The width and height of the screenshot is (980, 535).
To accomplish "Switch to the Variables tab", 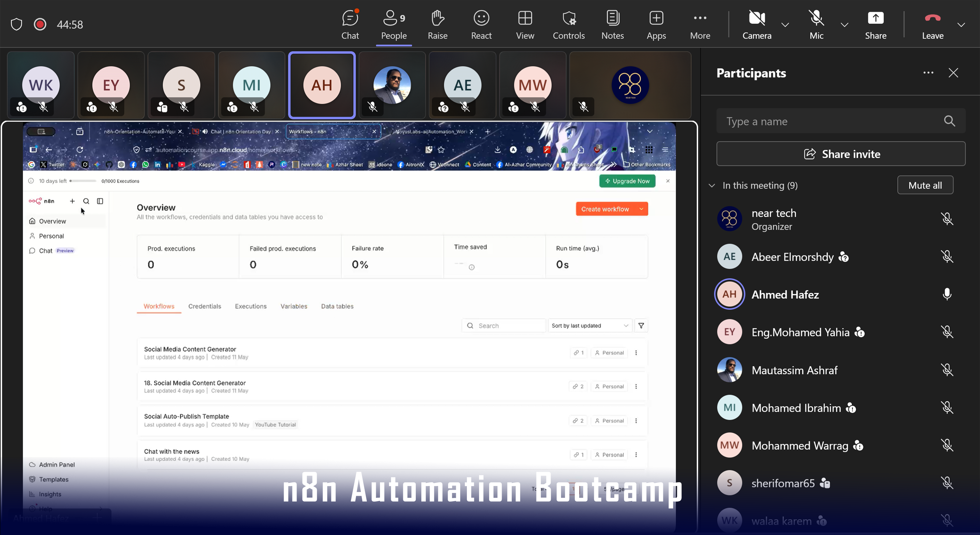I will click(294, 306).
